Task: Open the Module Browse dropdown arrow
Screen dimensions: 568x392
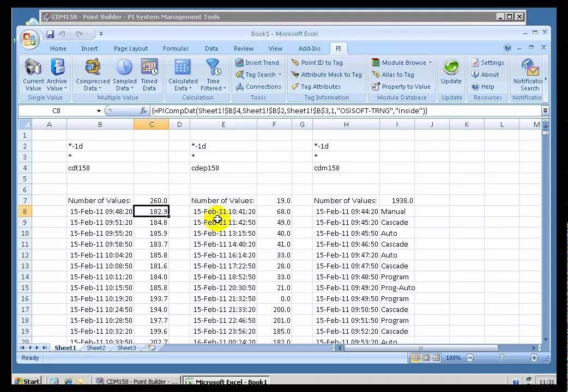Action: tap(430, 63)
